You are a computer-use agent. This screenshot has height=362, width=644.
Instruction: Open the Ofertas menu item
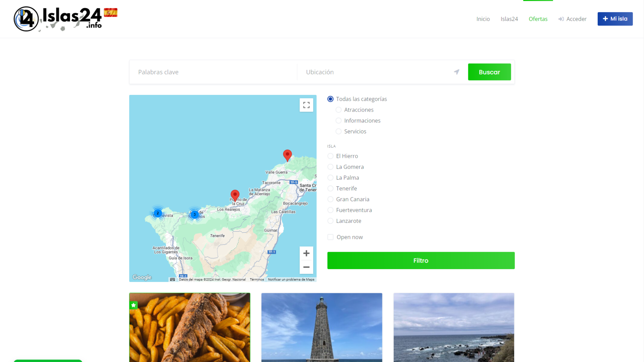538,19
